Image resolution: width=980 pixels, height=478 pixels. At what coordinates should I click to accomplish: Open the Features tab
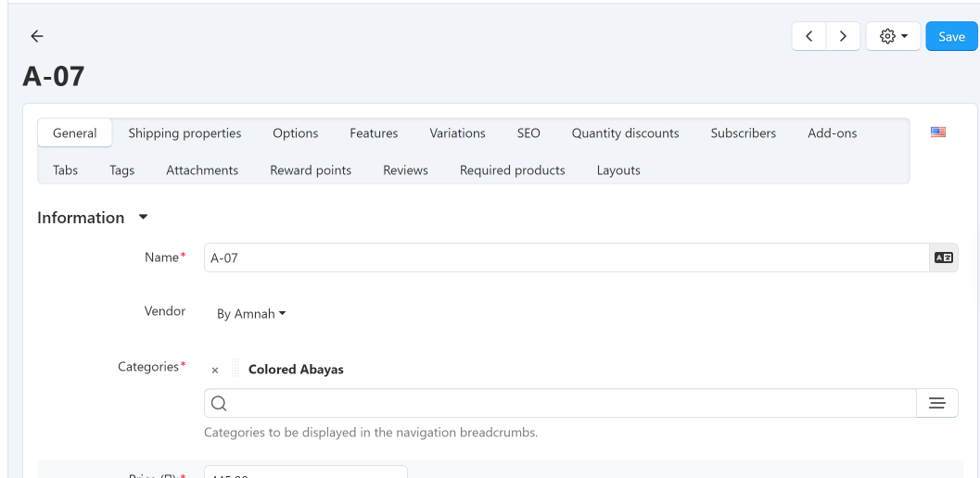[x=374, y=133]
